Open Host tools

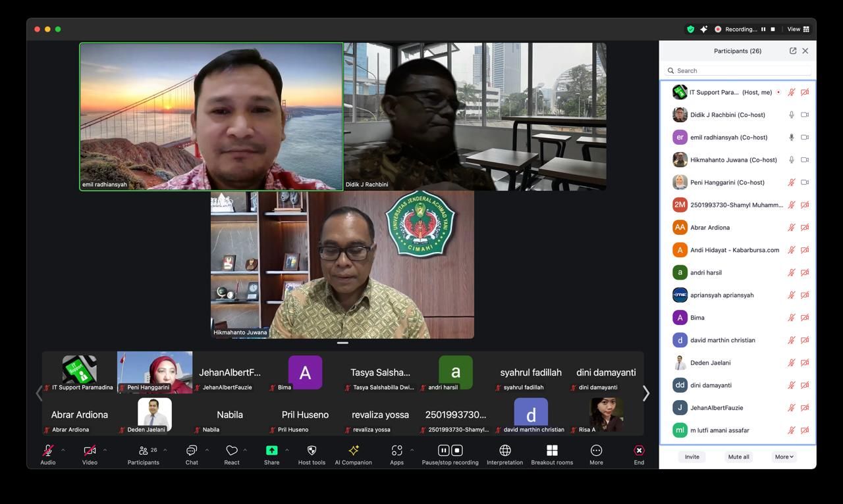[x=311, y=454]
